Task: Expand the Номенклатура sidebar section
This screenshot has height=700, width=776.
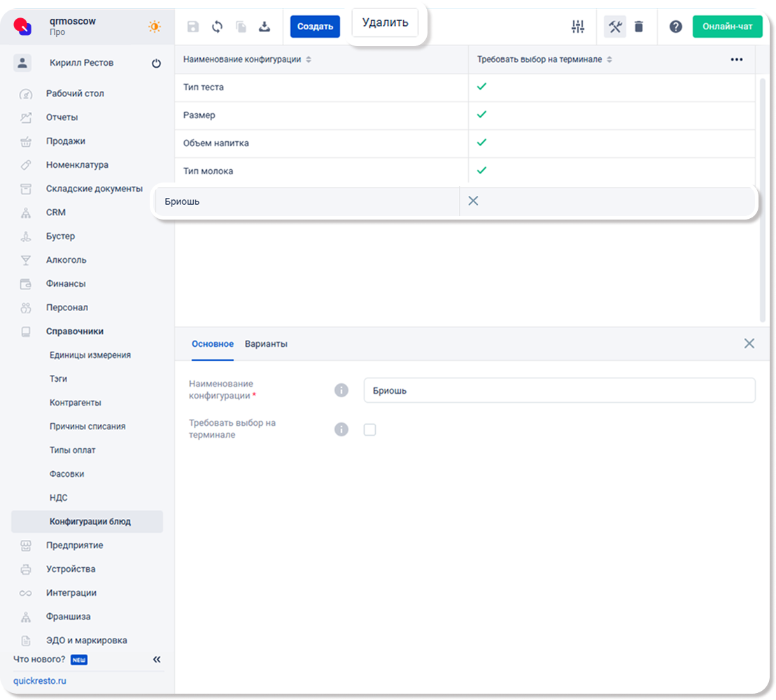Action: coord(77,165)
